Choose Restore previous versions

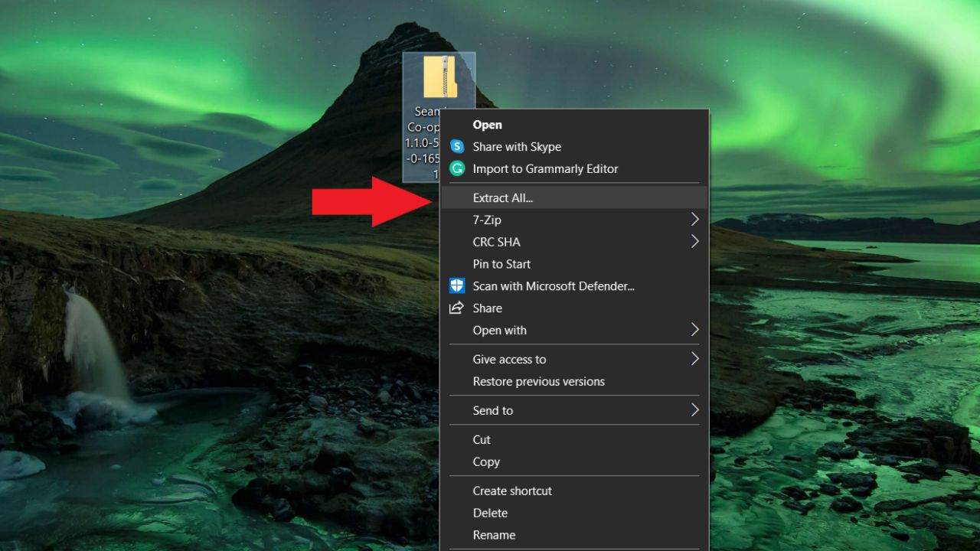[x=538, y=381]
